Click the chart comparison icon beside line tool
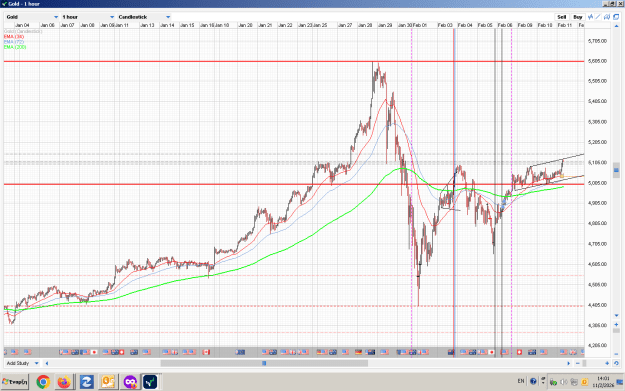Viewport: 625px width, 391px height. pyautogui.click(x=607, y=17)
